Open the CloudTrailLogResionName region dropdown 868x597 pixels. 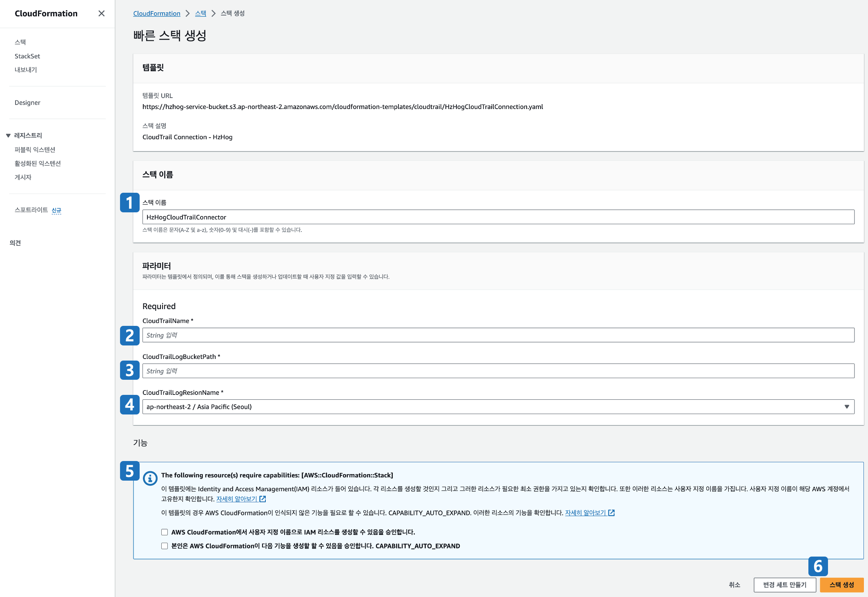click(498, 407)
